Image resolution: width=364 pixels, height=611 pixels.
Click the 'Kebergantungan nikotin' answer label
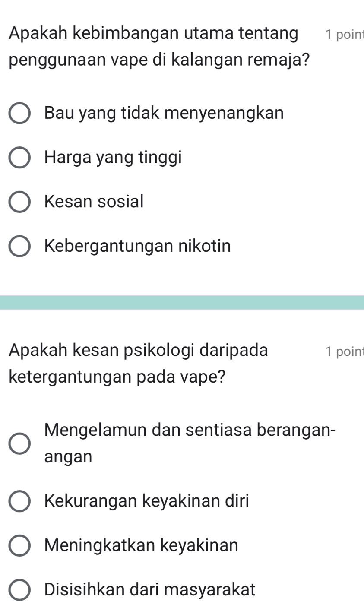[138, 246]
